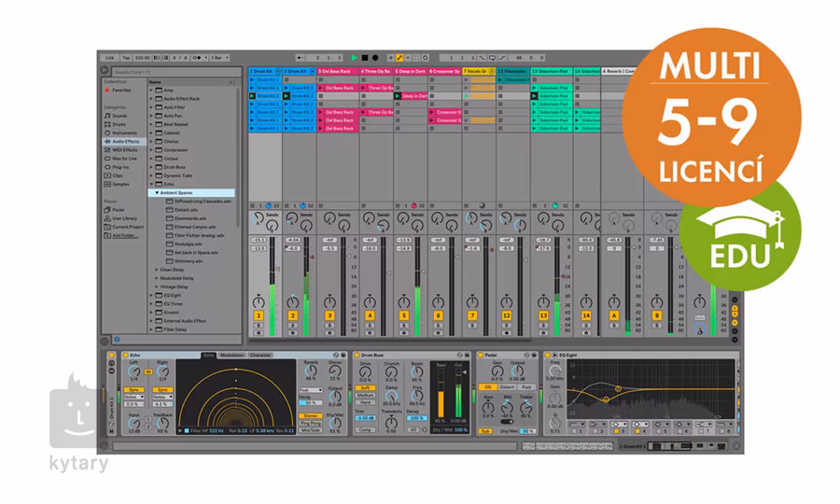The height and width of the screenshot is (504, 840).
Task: Collapse the Ambient Spaces folder
Action: pyautogui.click(x=157, y=192)
